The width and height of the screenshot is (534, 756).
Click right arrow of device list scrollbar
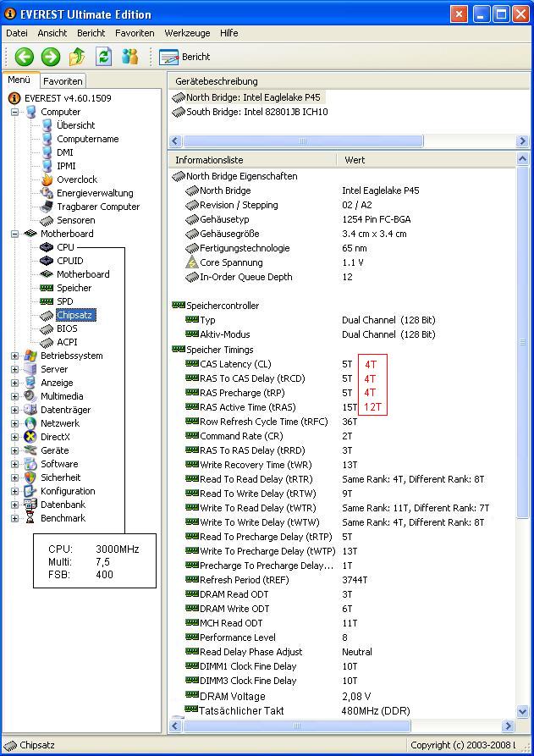click(522, 141)
